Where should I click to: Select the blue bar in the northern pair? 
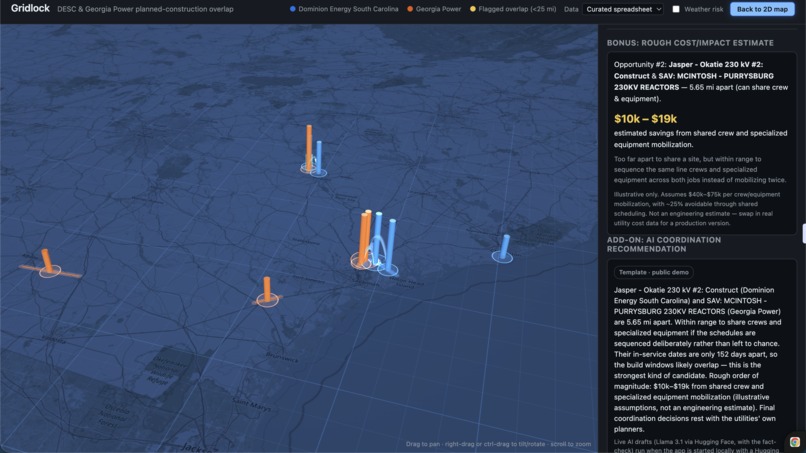pos(319,157)
